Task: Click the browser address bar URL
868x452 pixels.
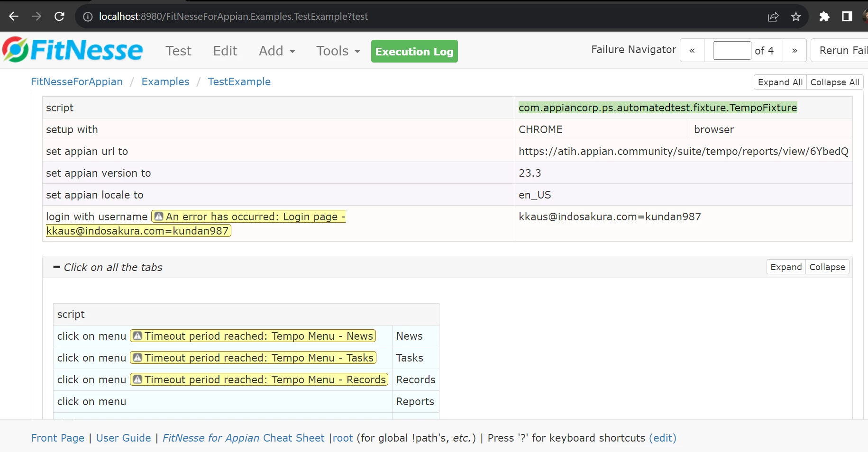Action: pyautogui.click(x=233, y=17)
